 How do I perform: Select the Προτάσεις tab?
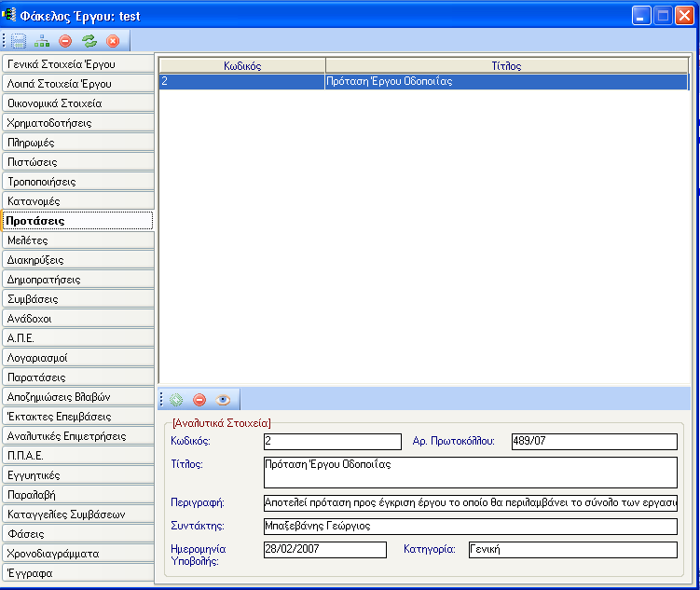78,221
